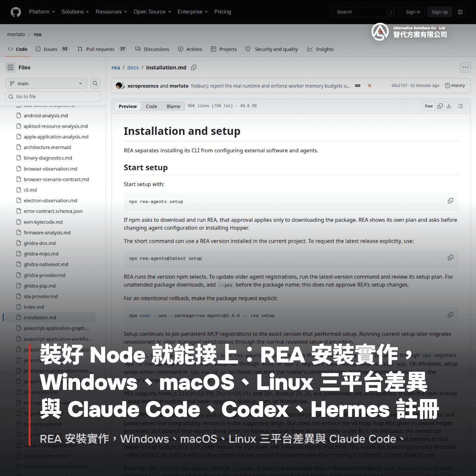Focus the top Search field
This screenshot has width=476, height=476.
366,12
